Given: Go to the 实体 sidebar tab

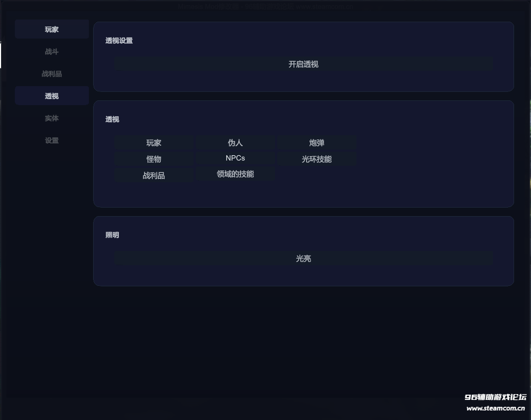Looking at the screenshot, I should pyautogui.click(x=52, y=118).
